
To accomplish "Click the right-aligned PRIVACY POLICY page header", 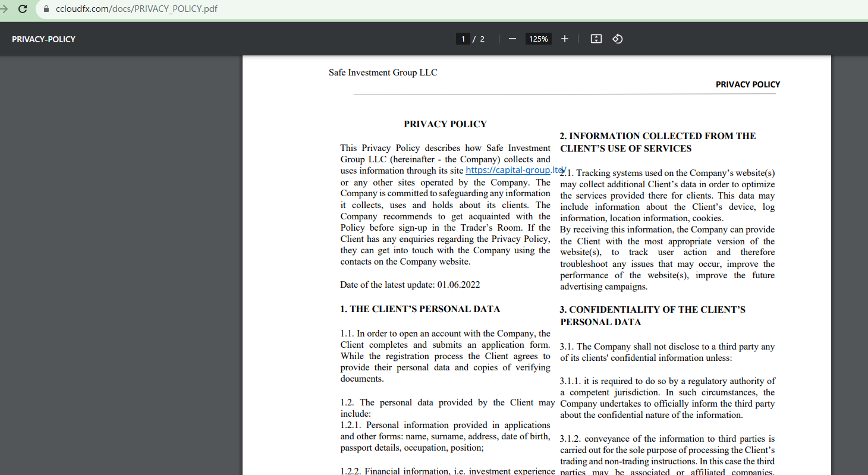I will 747,84.
